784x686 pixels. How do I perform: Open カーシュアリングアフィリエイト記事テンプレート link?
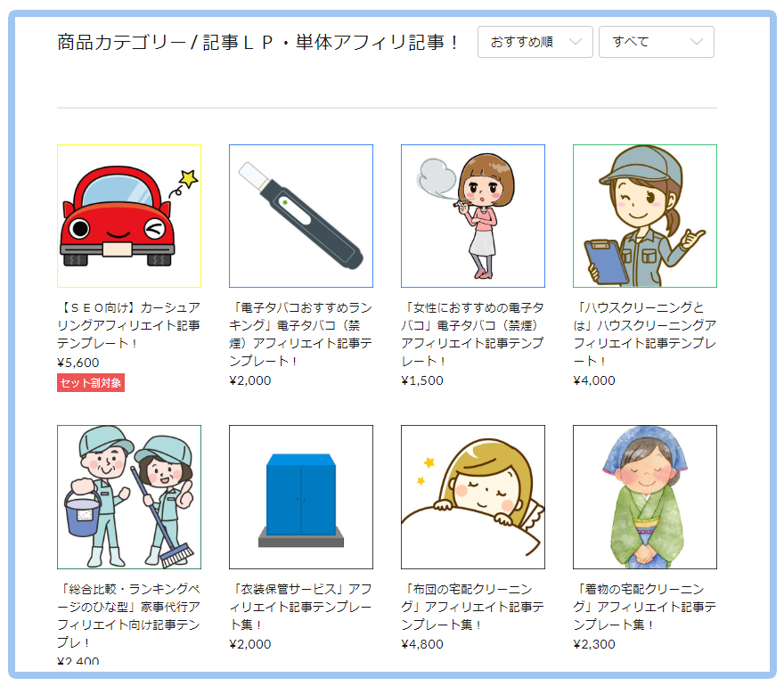pos(129,325)
